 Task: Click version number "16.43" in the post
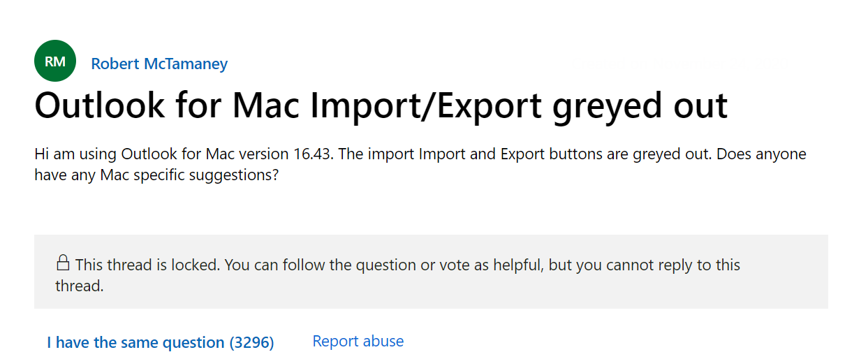tap(314, 154)
